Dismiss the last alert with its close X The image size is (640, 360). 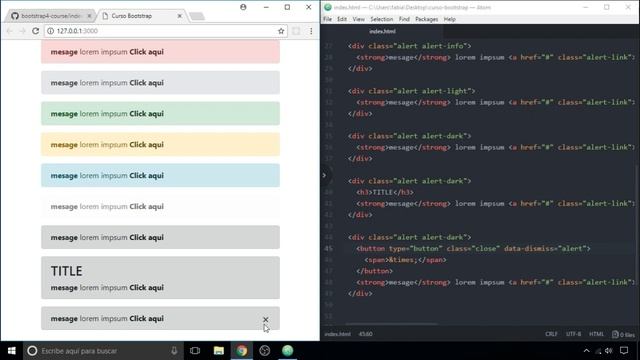click(x=266, y=319)
